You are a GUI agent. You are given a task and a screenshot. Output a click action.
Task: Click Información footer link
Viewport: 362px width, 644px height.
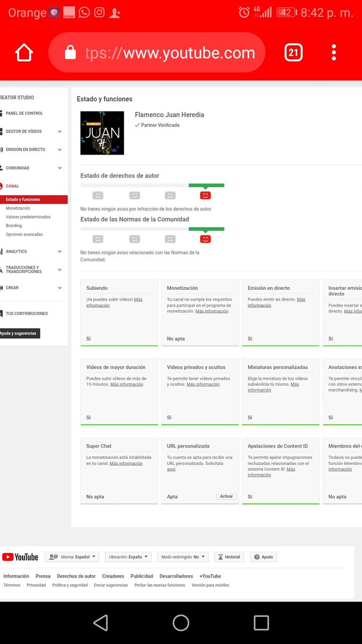(x=16, y=576)
